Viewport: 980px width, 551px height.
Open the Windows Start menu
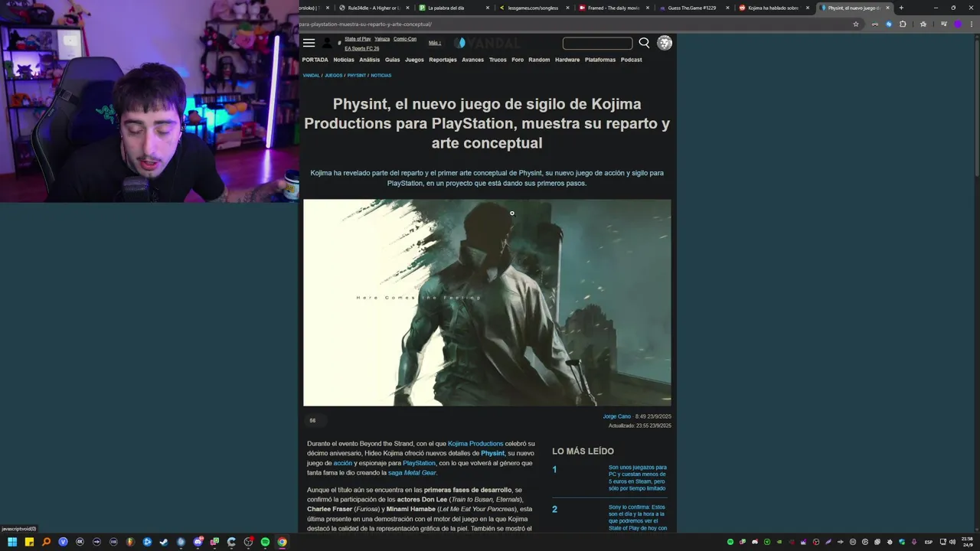pos(12,542)
